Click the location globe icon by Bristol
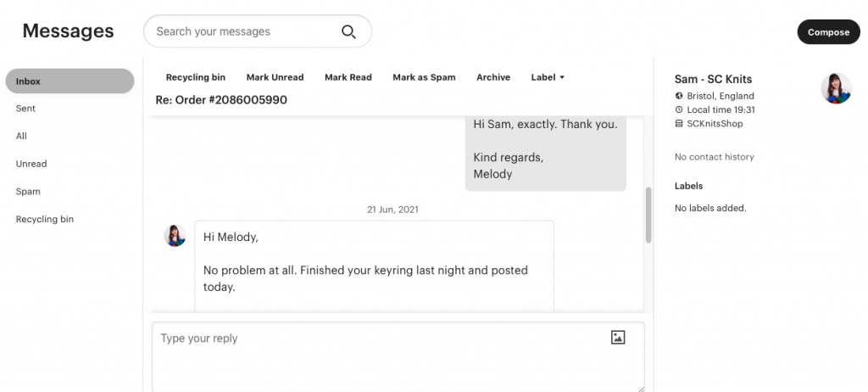Screen dimensions: 868x392 point(679,96)
